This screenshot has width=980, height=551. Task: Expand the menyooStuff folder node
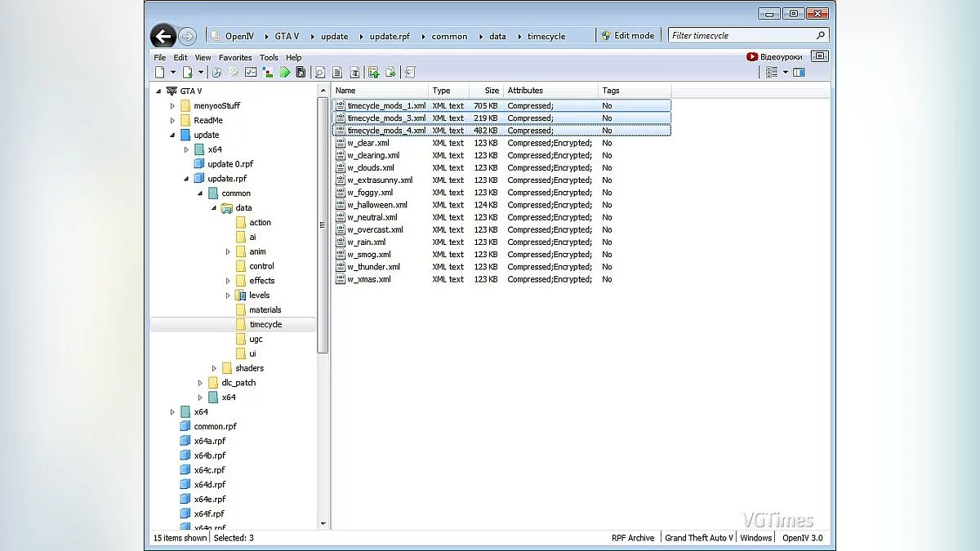tap(172, 106)
